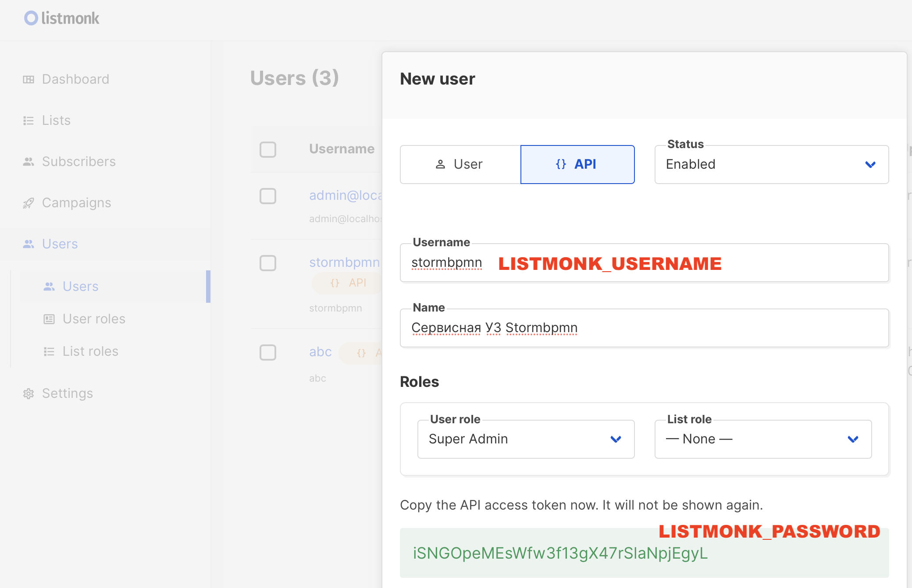Open Campaigns section
The width and height of the screenshot is (912, 588).
click(77, 203)
